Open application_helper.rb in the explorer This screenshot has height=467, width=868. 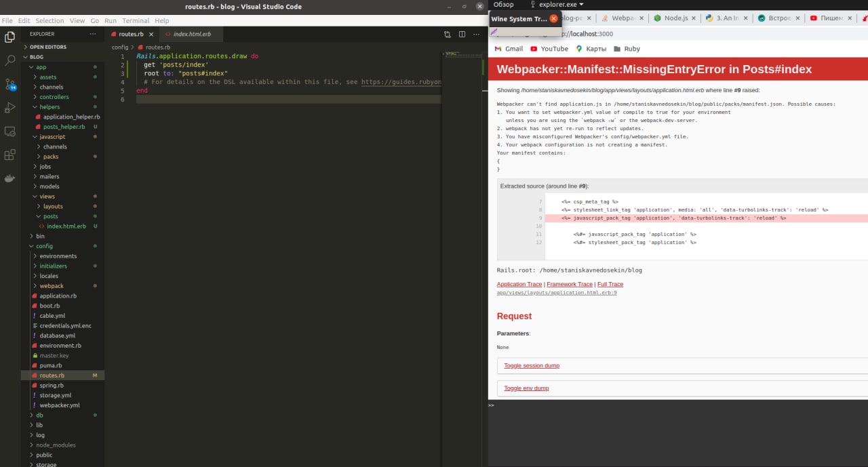(71, 117)
